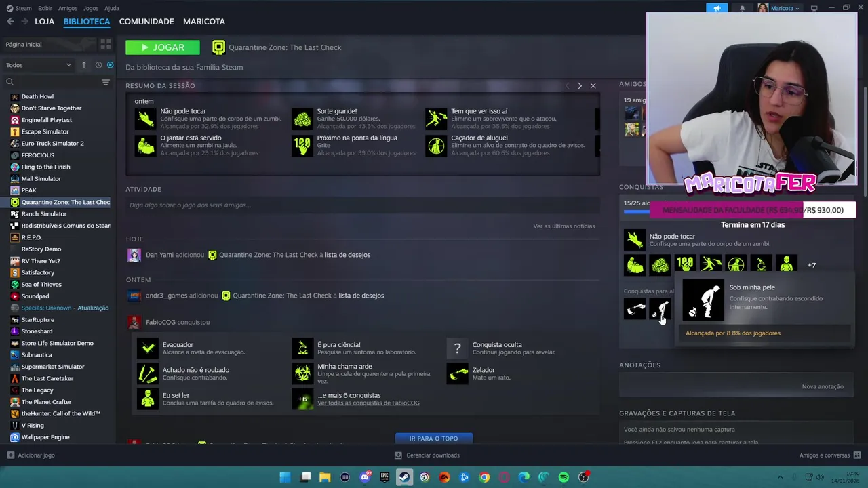
Task: Open Windows Start menu
Action: tap(285, 477)
